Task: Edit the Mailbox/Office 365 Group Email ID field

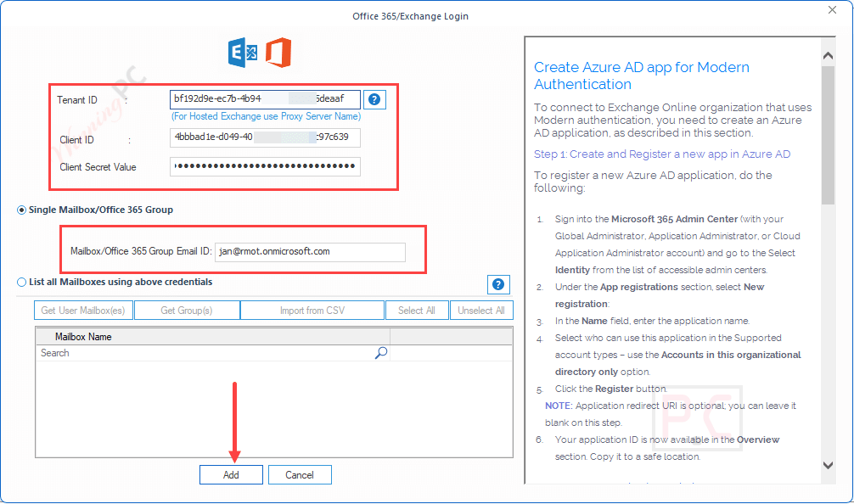Action: coord(310,251)
